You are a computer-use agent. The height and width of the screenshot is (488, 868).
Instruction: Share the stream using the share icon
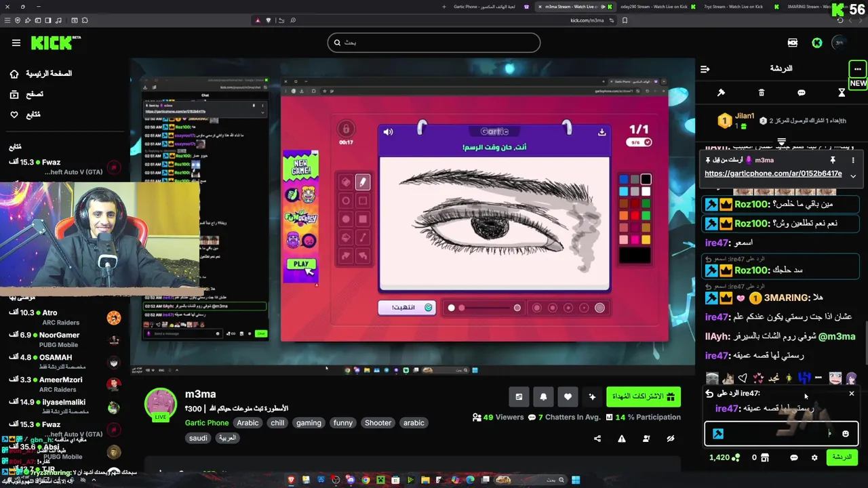(x=597, y=439)
